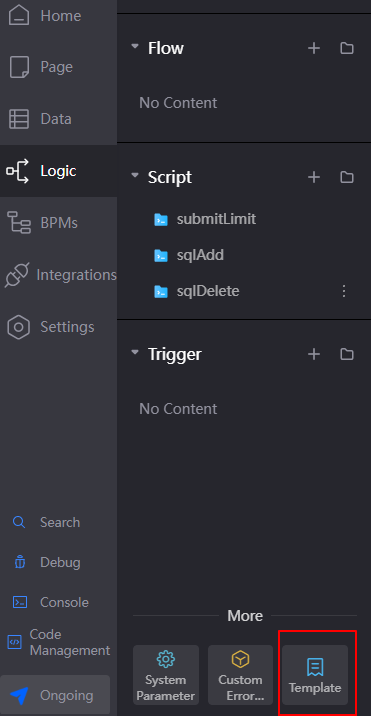Add a new Trigger with plus icon
Screen dimensions: 371x716
[x=314, y=354]
